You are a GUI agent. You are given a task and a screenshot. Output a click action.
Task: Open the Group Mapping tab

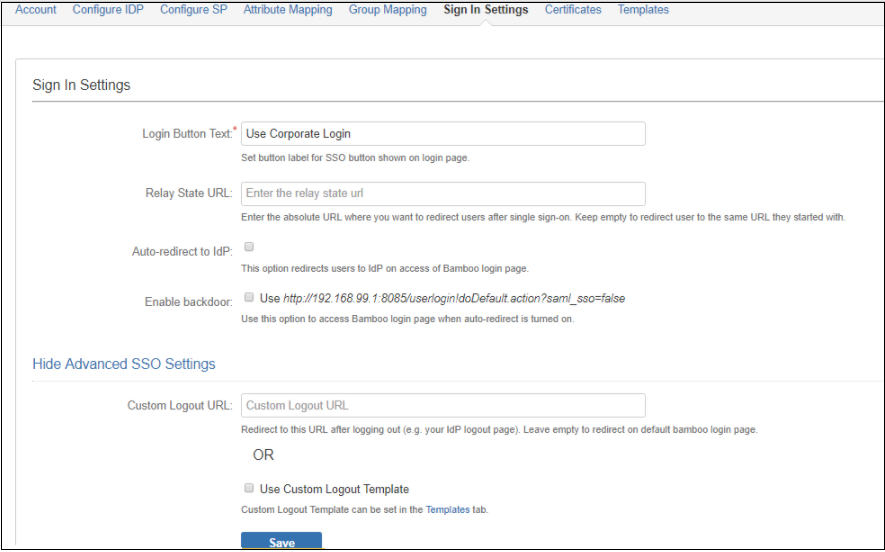388,10
